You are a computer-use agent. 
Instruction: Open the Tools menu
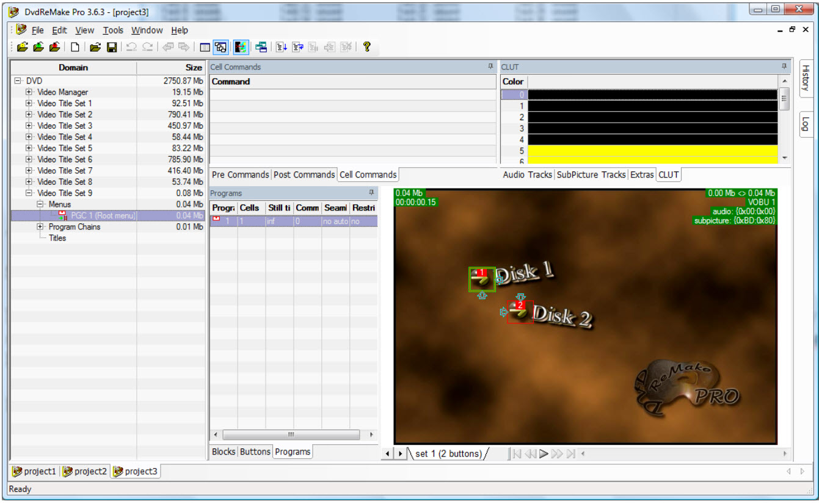113,30
